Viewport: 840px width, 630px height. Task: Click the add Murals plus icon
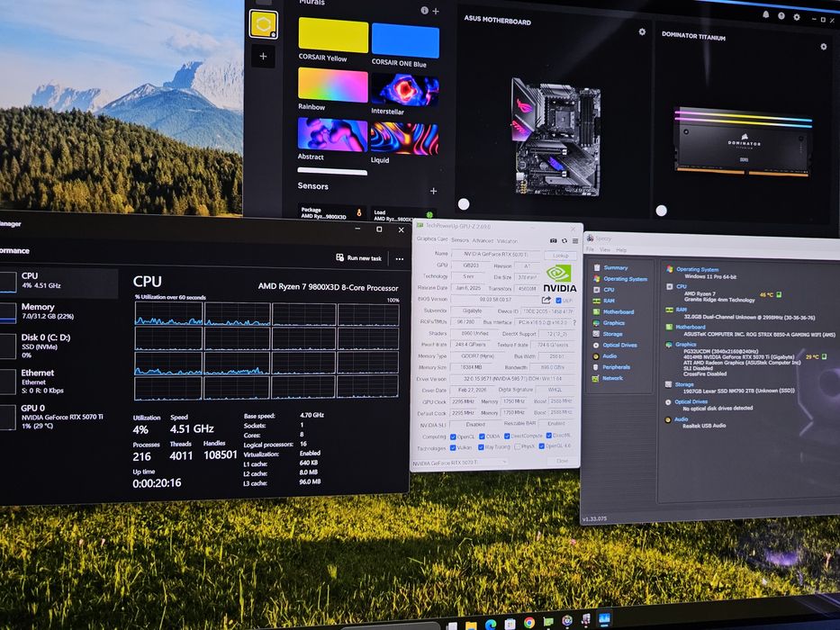click(x=436, y=11)
